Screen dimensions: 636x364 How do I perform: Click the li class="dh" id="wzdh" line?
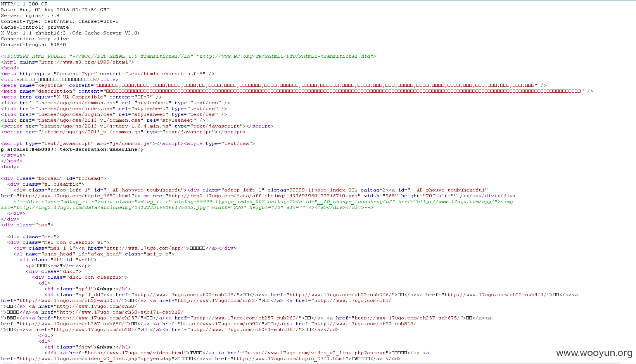pos(58,260)
